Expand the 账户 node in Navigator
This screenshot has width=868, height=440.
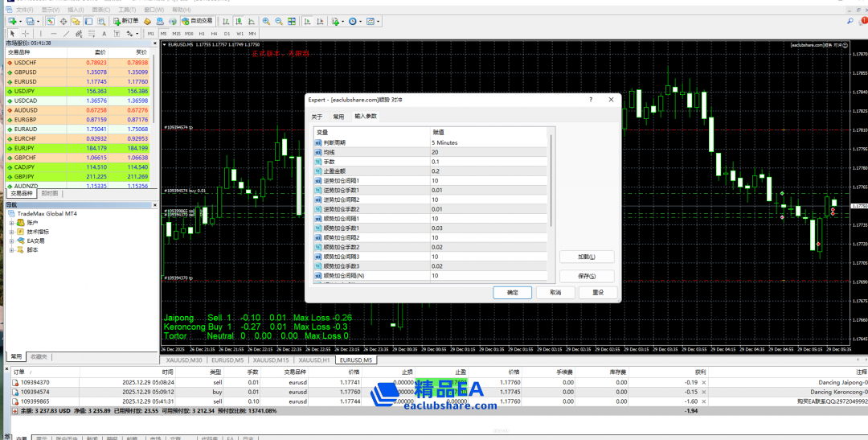coord(11,222)
